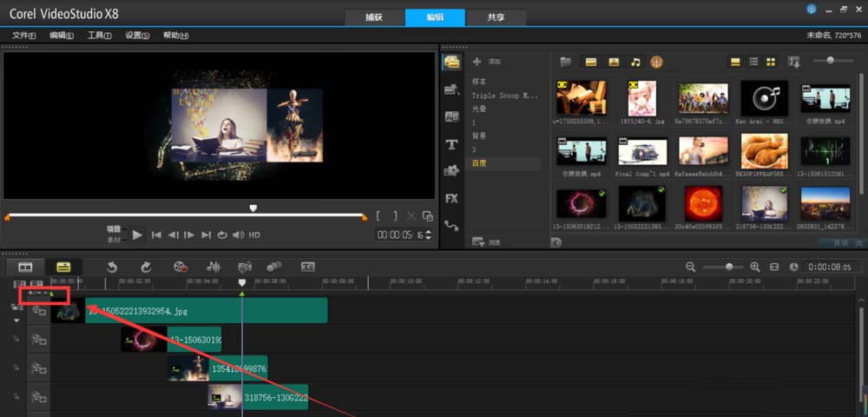Toggle showing audio files in library
Viewport: 868px width, 417px height.
(x=635, y=62)
